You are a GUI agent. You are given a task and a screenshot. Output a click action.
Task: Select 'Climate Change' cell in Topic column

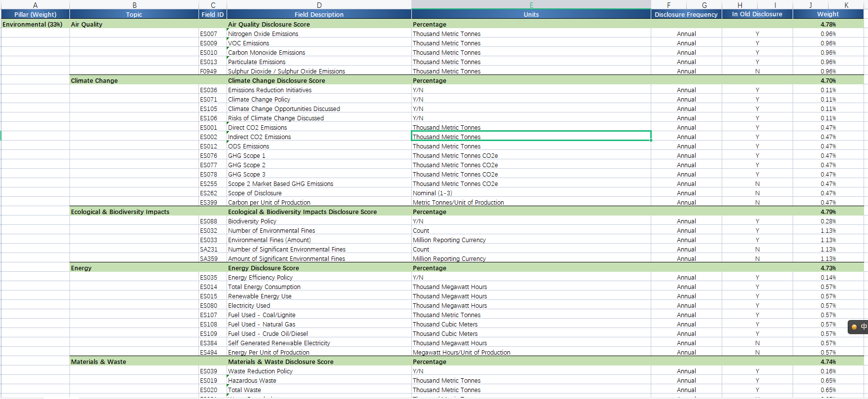134,80
